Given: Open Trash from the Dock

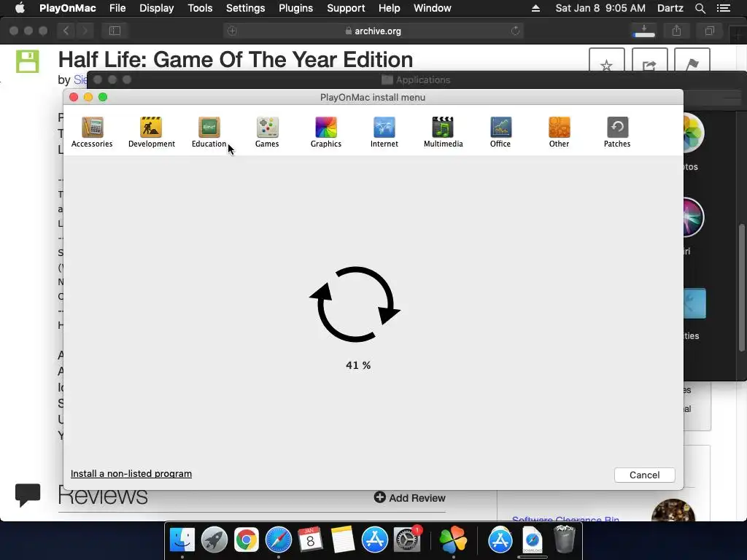Looking at the screenshot, I should pos(565,540).
